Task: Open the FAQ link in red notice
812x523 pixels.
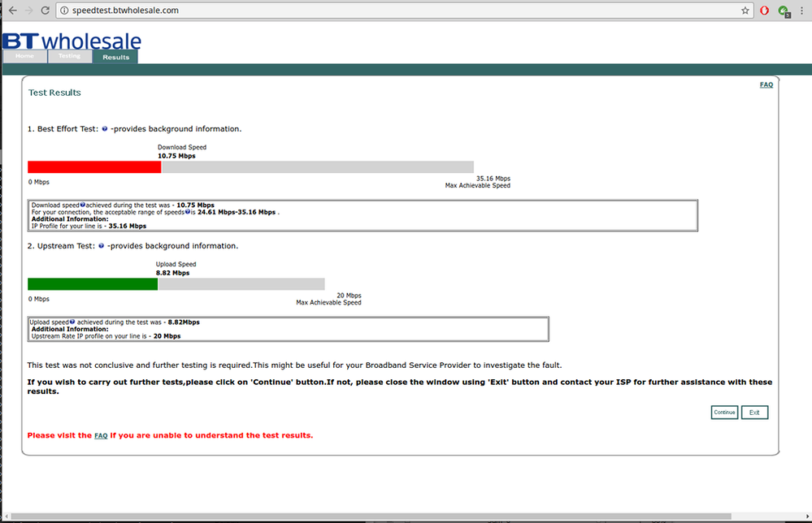Action: [x=101, y=435]
